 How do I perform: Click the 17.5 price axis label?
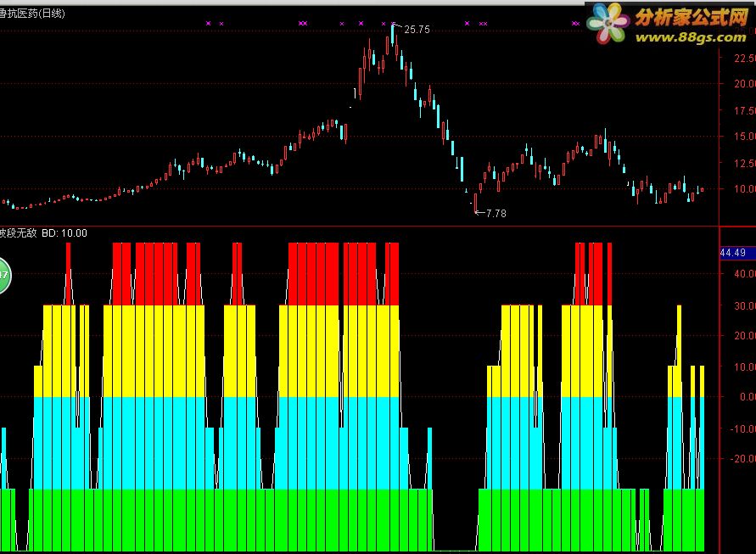coord(744,111)
